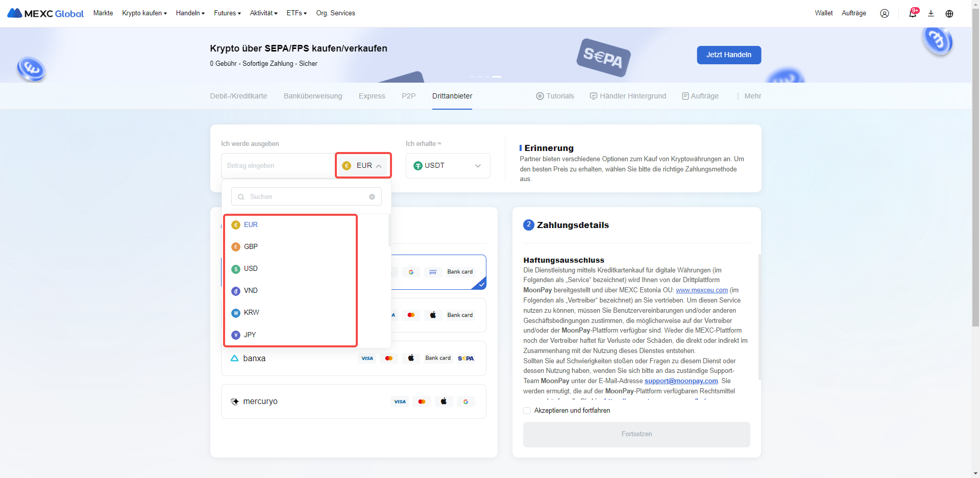Image resolution: width=980 pixels, height=478 pixels.
Task: Open the Krypto kaufen menu
Action: 144,13
